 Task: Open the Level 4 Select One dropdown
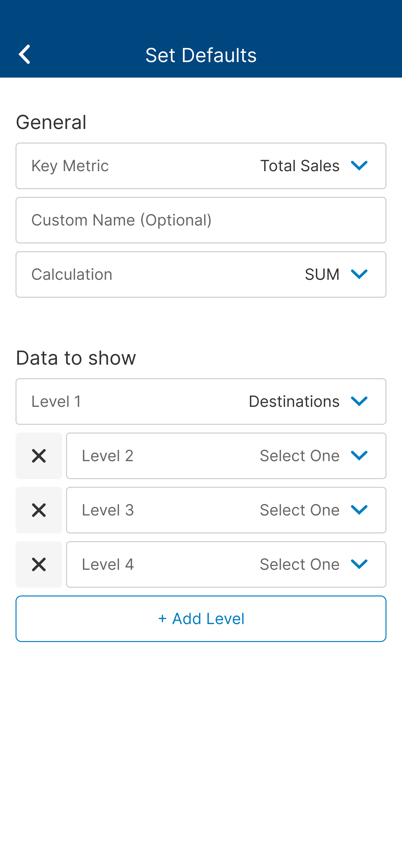[x=300, y=564]
